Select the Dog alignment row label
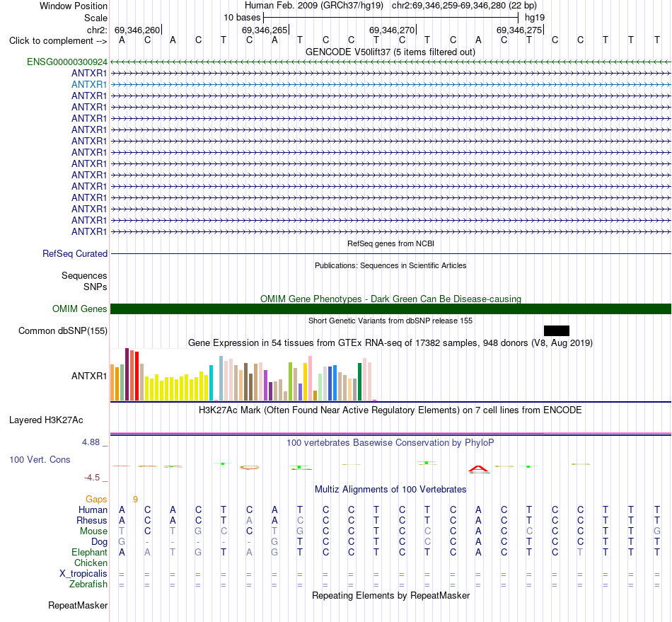 [x=99, y=542]
